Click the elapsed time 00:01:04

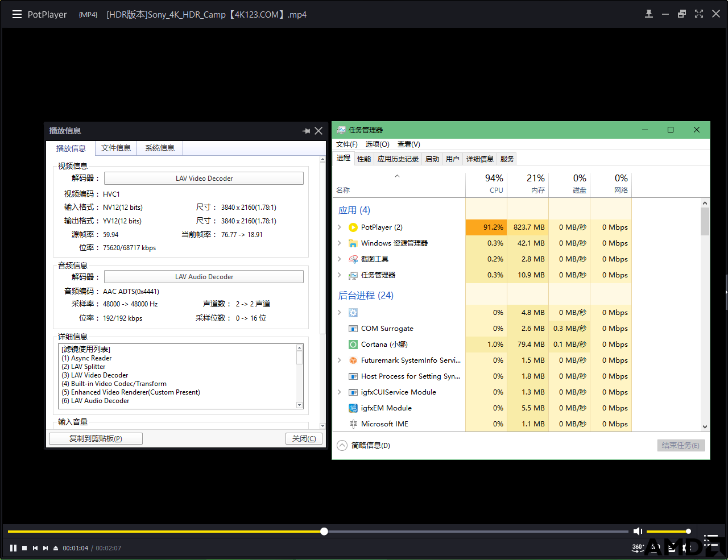[x=76, y=548]
